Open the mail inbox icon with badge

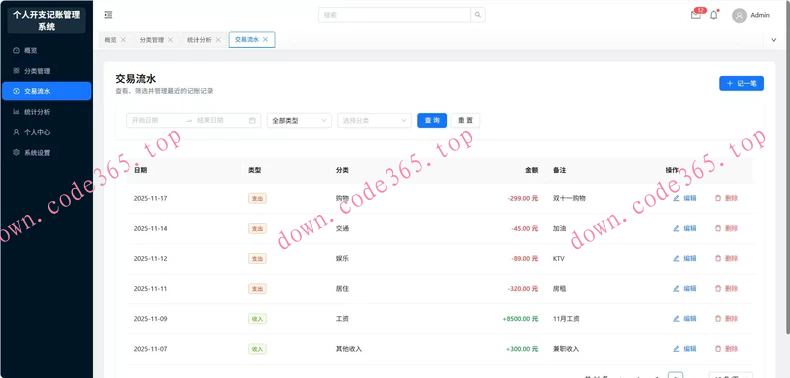(696, 15)
